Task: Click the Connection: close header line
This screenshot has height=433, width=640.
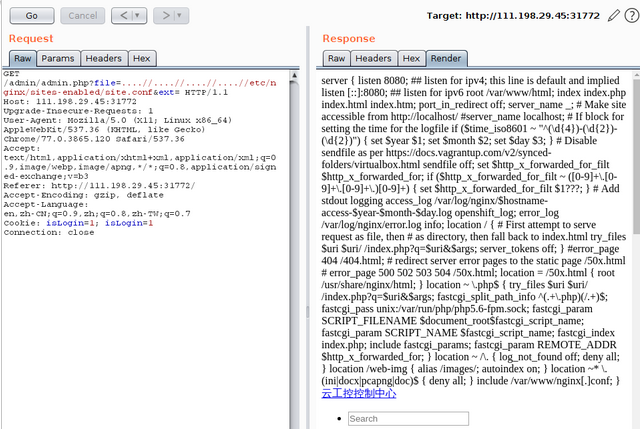Action: [49, 232]
